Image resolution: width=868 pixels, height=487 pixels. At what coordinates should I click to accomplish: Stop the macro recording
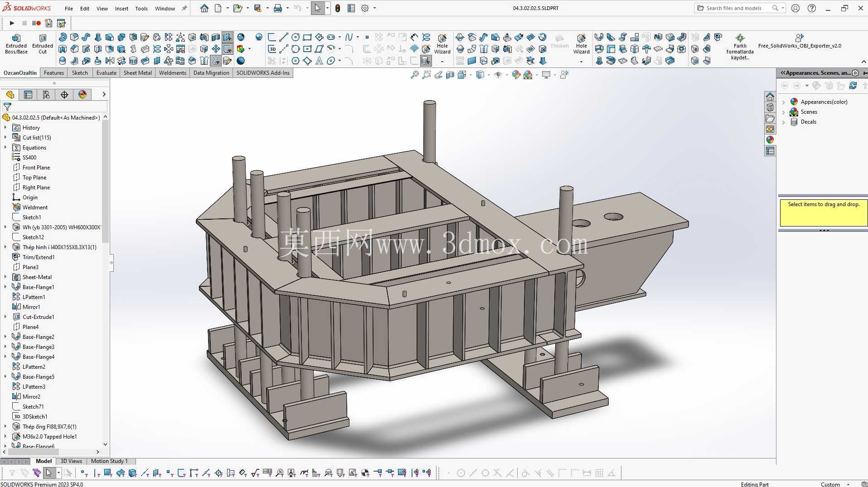(x=24, y=23)
